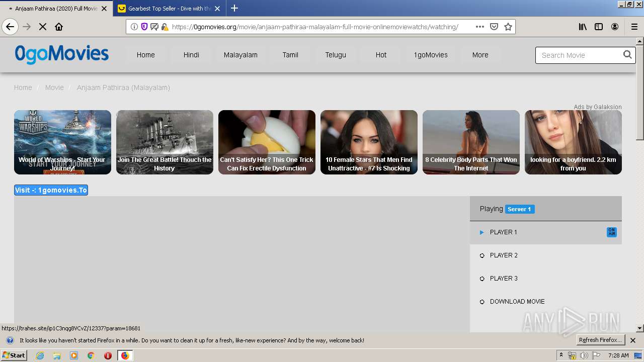The height and width of the screenshot is (362, 644).
Task: Go back with the browser back arrow
Action: [10, 27]
